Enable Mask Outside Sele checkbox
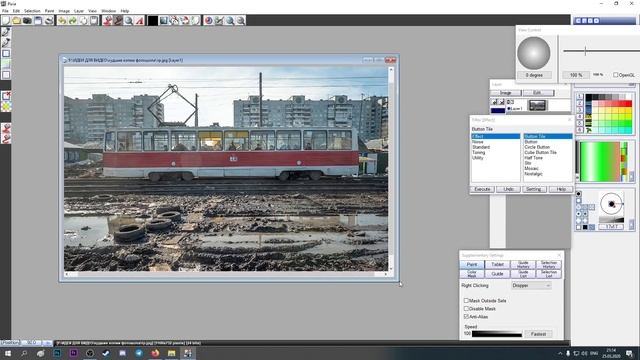Image resolution: width=640 pixels, height=360 pixels. click(x=466, y=300)
